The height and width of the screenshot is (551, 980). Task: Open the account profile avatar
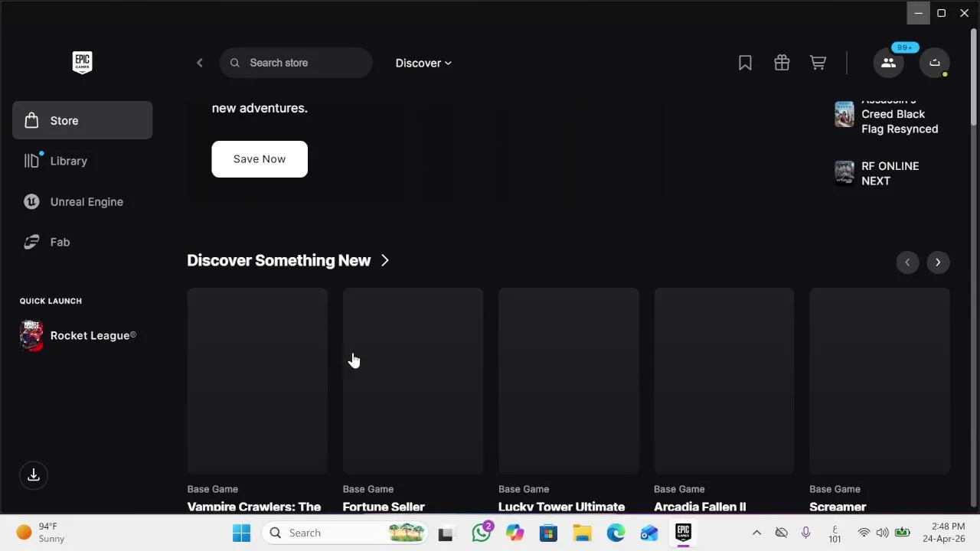click(935, 63)
